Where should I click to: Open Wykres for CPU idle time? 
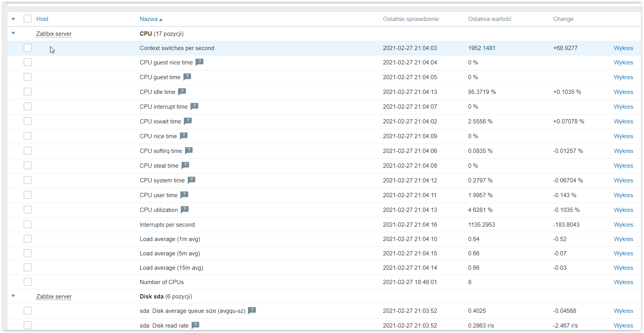[x=623, y=92]
